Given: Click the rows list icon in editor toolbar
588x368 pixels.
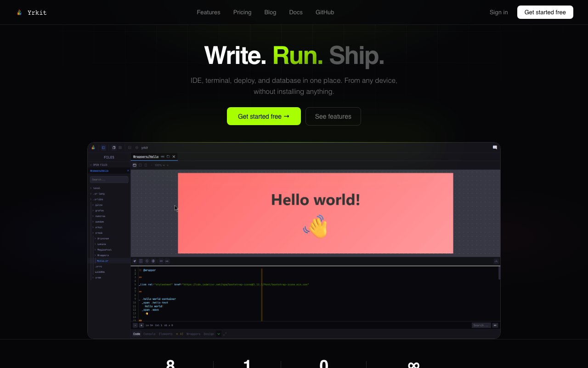Looking at the screenshot, I should [x=141, y=261].
